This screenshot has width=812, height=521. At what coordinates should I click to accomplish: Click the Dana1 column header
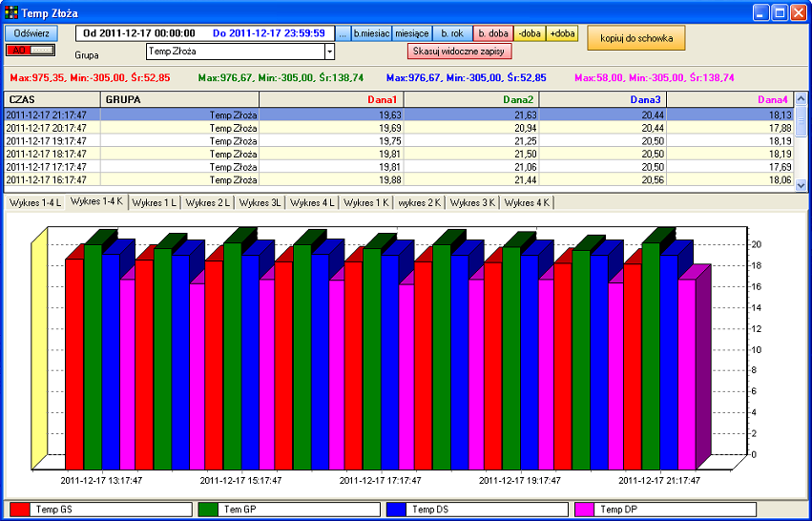(x=331, y=99)
